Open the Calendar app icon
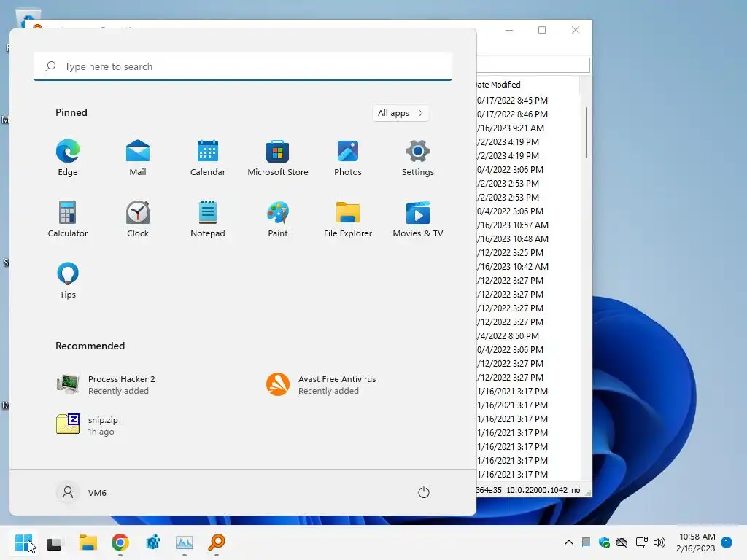 coord(208,157)
